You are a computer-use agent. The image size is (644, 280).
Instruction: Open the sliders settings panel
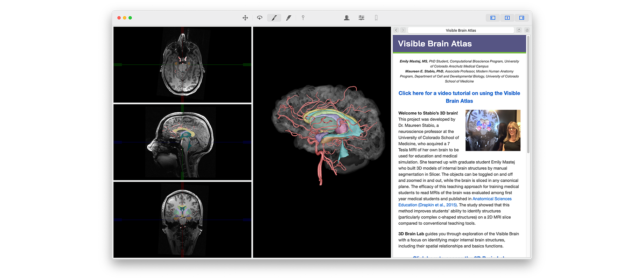point(361,18)
